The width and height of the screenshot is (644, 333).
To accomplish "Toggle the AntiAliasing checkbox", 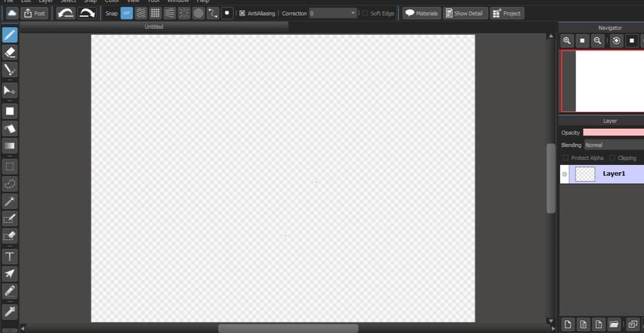I will pos(242,14).
